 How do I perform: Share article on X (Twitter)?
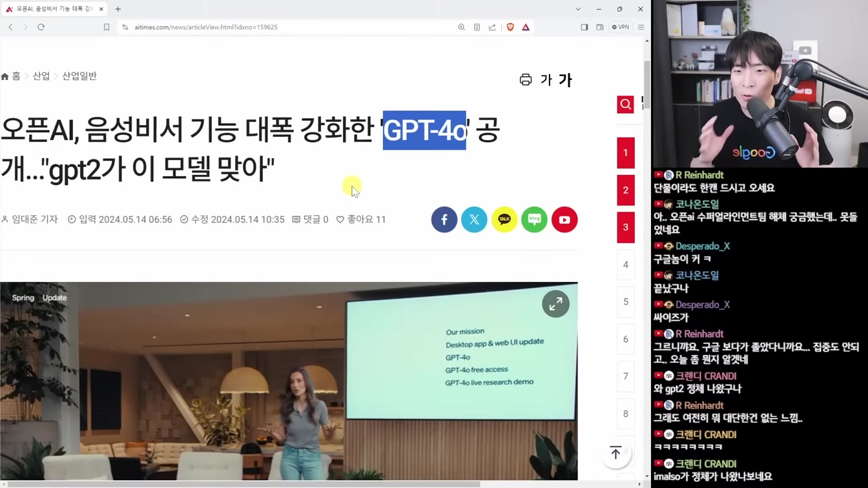(474, 219)
